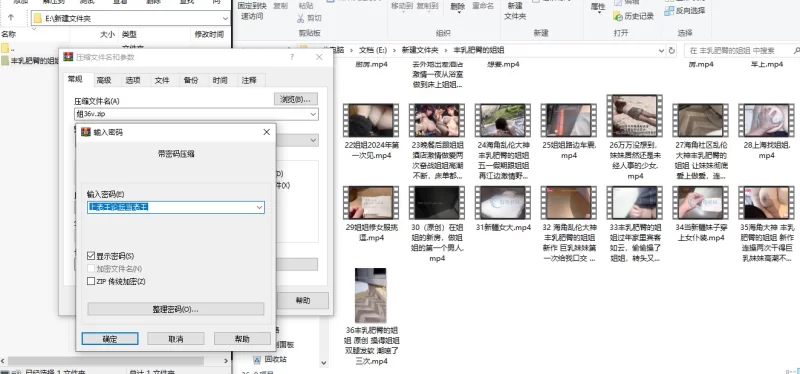Click the 整理密码(O)... button

pos(176,309)
